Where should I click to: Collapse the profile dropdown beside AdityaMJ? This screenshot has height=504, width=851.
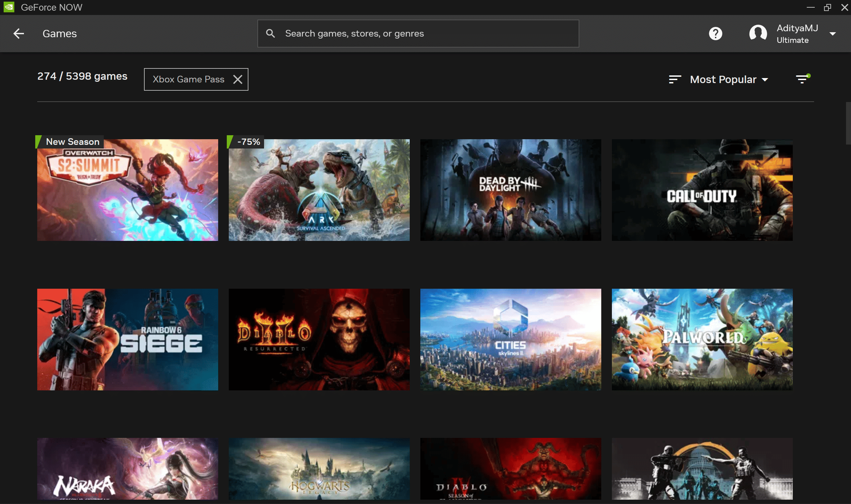[833, 33]
